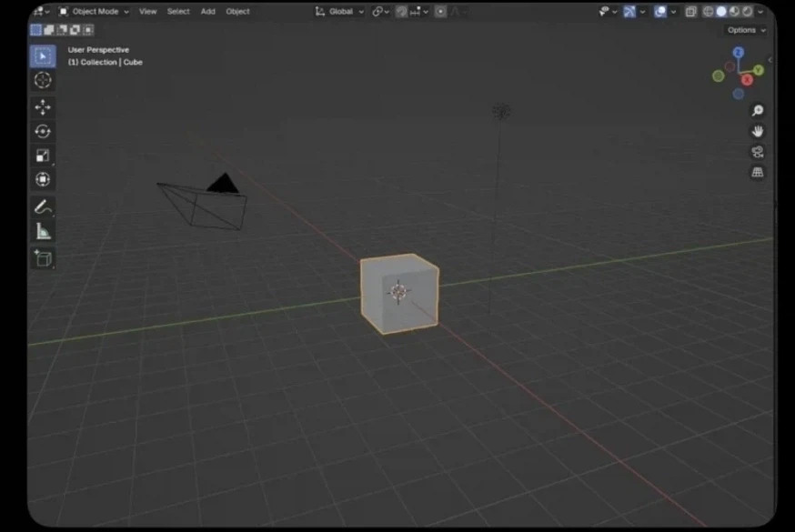Viewport: 795px width, 532px height.
Task: Select the Transform tool
Action: click(43, 179)
